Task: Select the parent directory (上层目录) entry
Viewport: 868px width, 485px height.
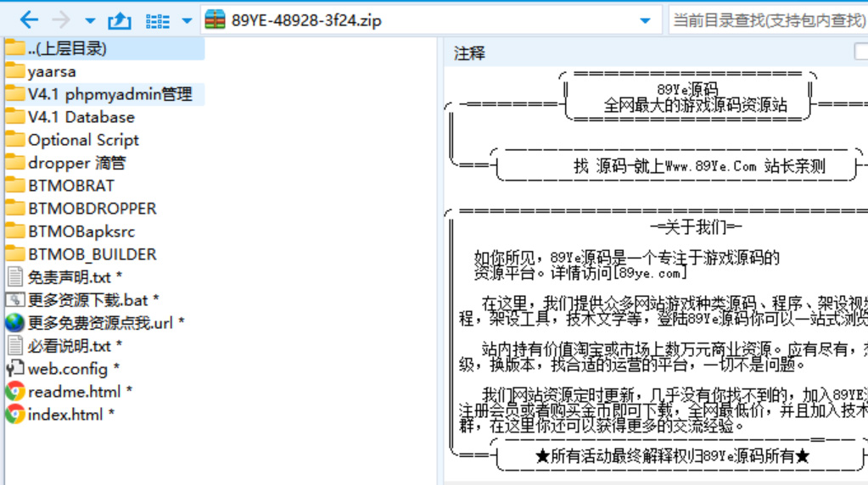Action: pyautogui.click(x=67, y=48)
